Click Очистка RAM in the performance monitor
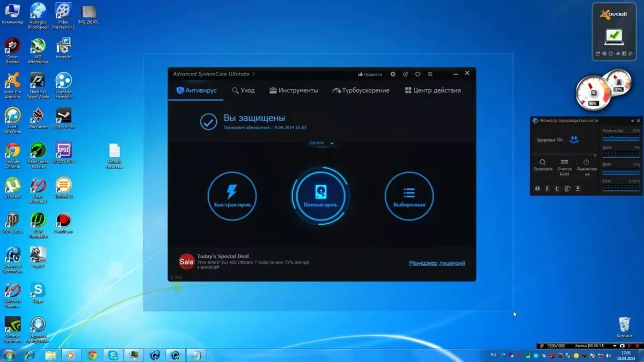Image resolution: width=644 pixels, height=362 pixels. 564,167
